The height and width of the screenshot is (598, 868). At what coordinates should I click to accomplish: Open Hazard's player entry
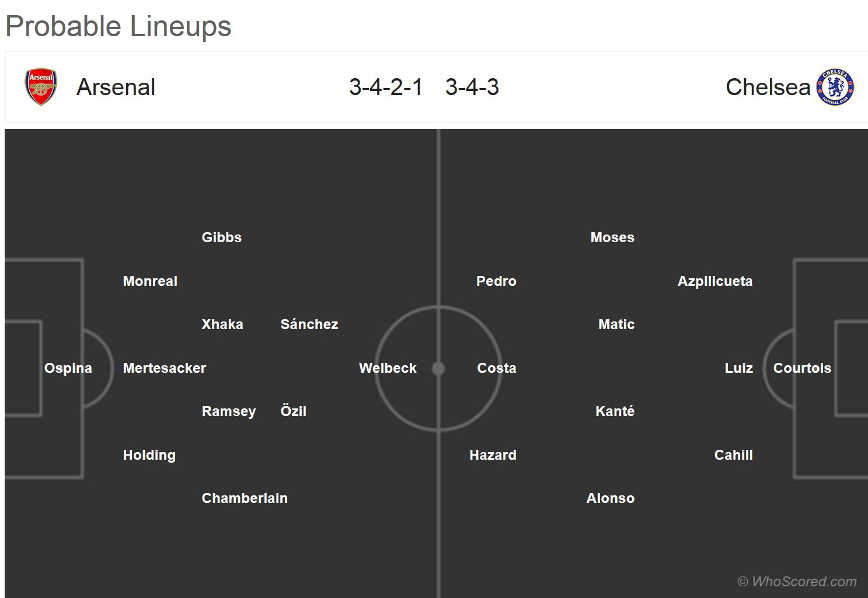point(493,455)
